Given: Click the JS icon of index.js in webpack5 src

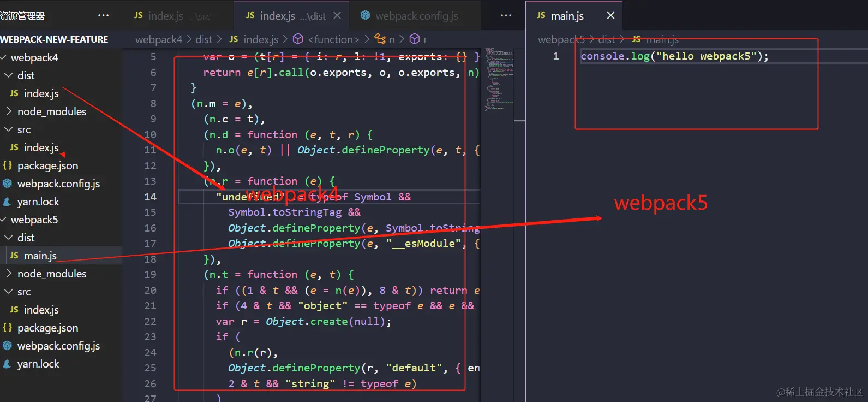Looking at the screenshot, I should 14,310.
